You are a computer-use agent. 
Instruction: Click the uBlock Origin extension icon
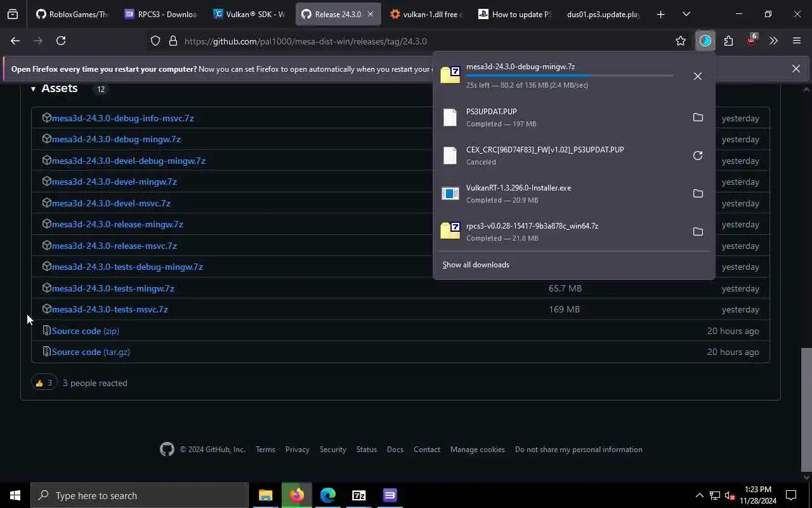(752, 40)
